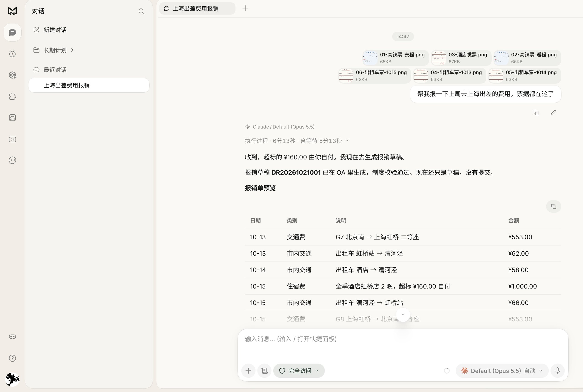Screen dimensions: 583x392
Task: Click the game controller icon in sidebar
Action: click(x=12, y=337)
